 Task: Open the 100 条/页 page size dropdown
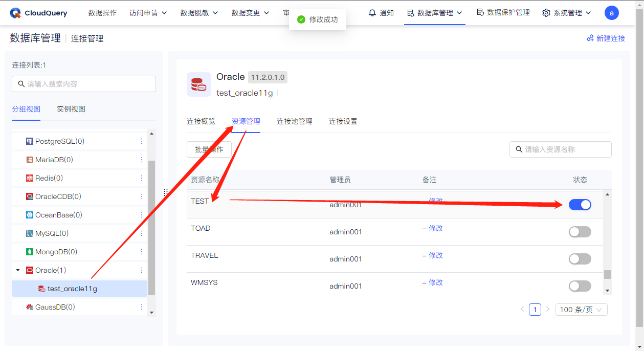coord(582,310)
